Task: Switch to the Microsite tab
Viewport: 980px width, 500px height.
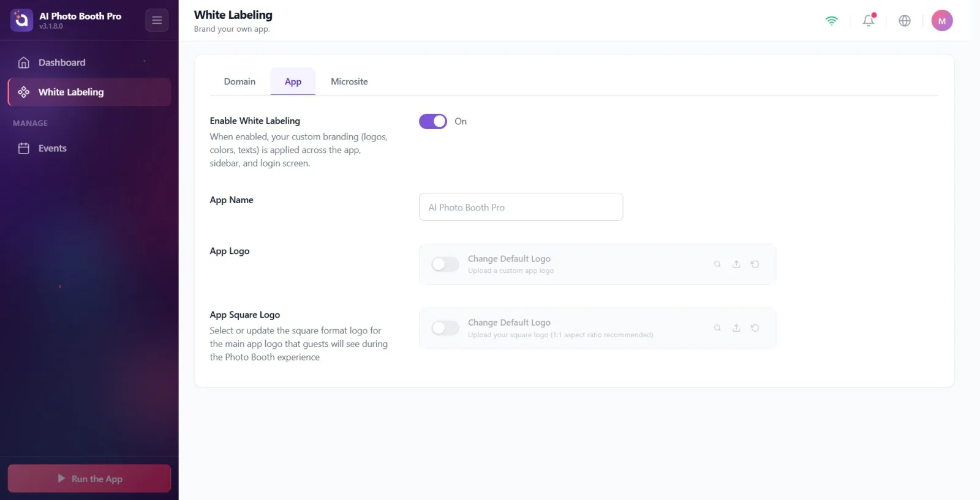Action: click(349, 81)
